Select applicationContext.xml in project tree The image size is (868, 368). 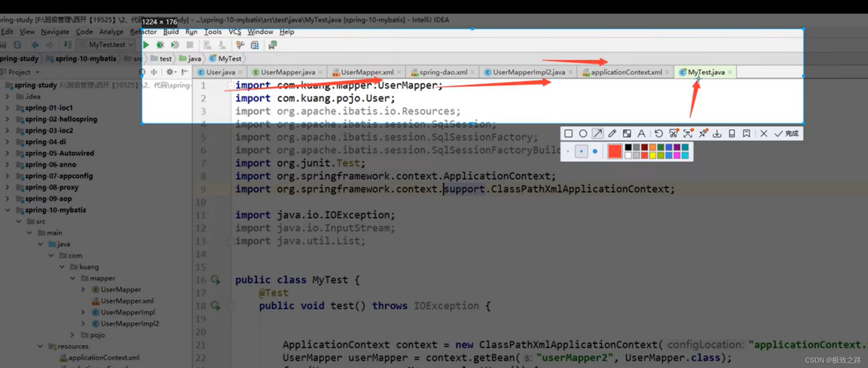pyautogui.click(x=99, y=358)
